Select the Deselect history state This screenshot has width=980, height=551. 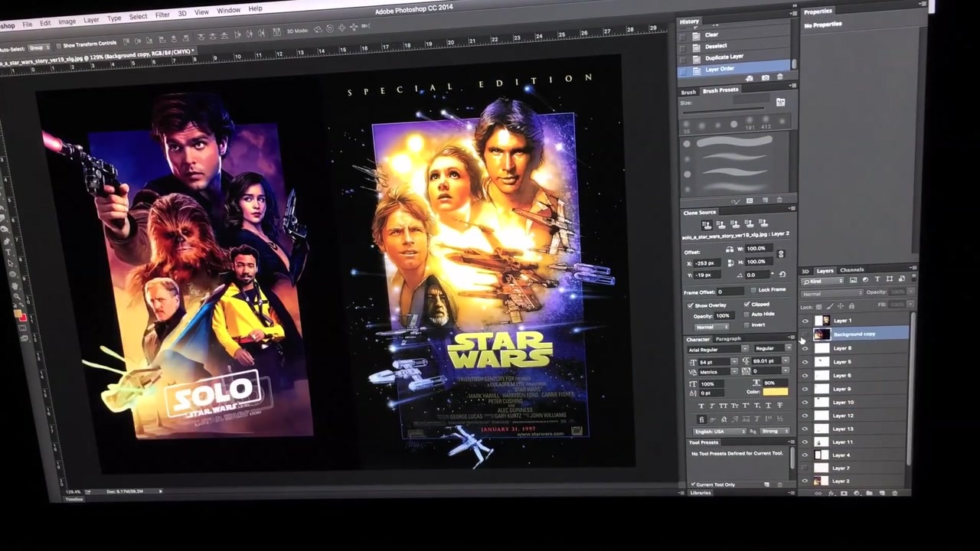716,46
